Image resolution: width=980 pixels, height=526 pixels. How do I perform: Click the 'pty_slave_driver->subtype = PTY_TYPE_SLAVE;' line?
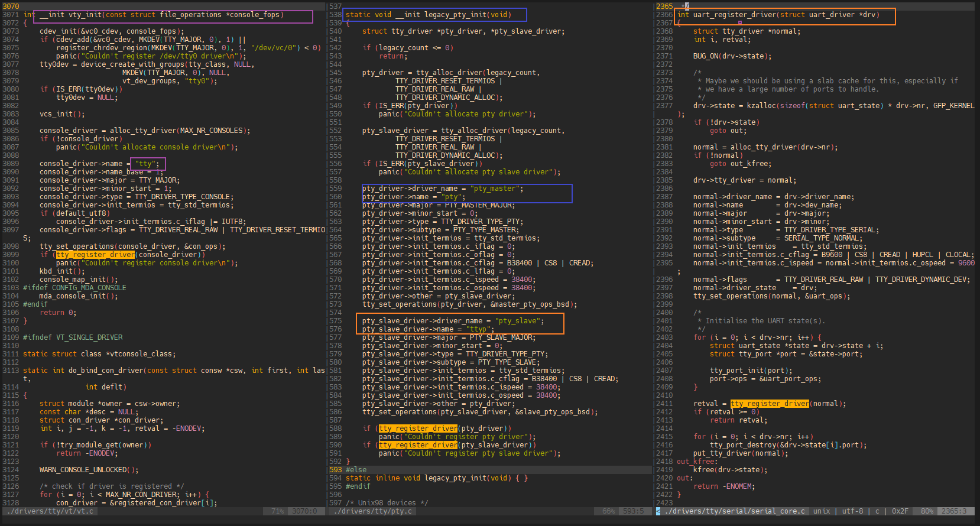451,362
